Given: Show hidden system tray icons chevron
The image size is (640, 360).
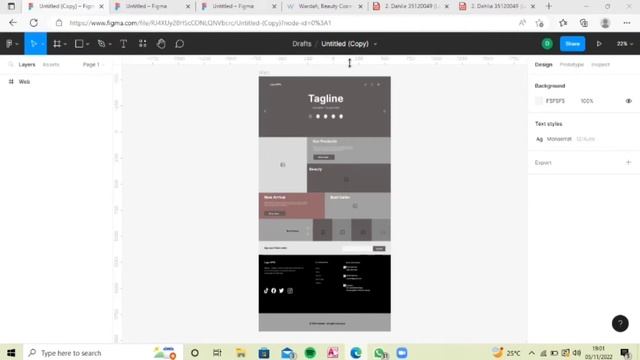Looking at the screenshot, I should click(x=531, y=353).
